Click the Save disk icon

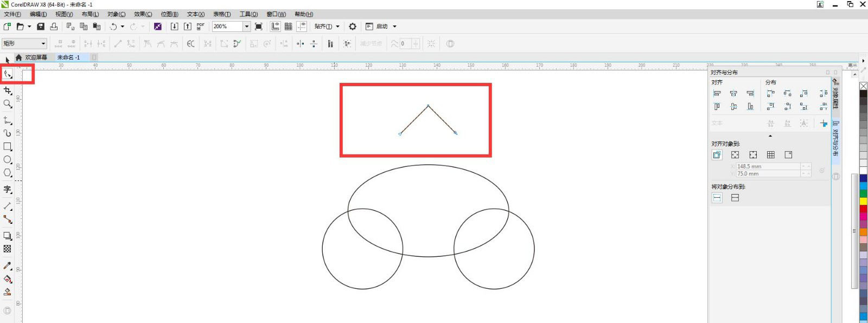point(41,27)
